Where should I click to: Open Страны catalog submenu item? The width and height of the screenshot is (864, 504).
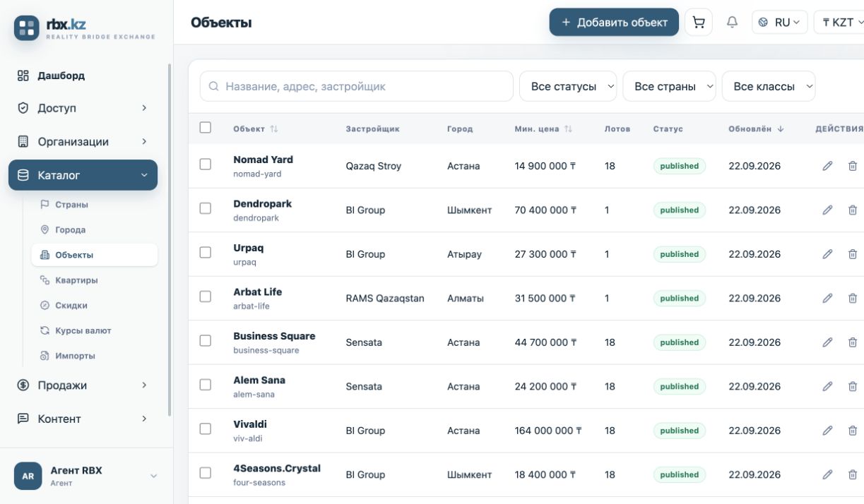coord(95,205)
